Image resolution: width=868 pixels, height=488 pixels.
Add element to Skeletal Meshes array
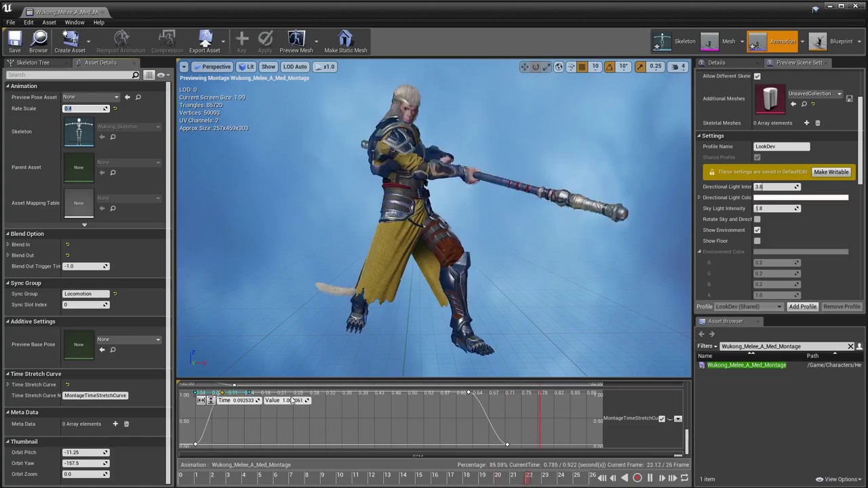coord(806,123)
